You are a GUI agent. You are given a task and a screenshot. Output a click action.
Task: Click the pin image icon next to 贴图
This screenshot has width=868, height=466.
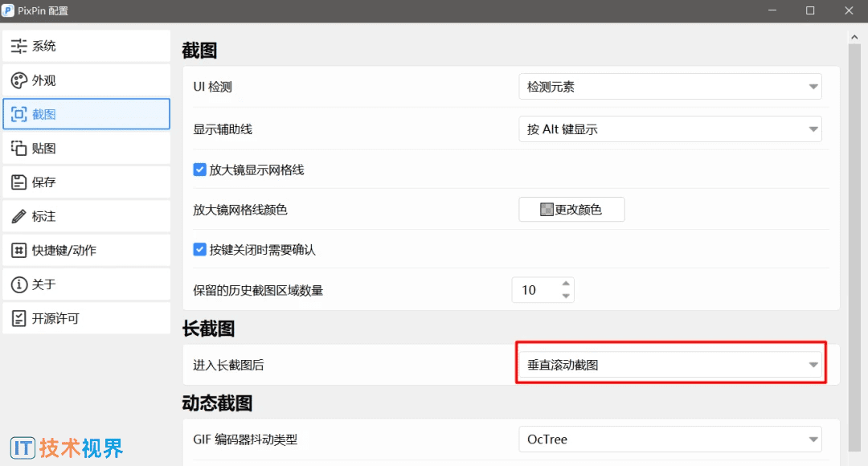(x=18, y=149)
